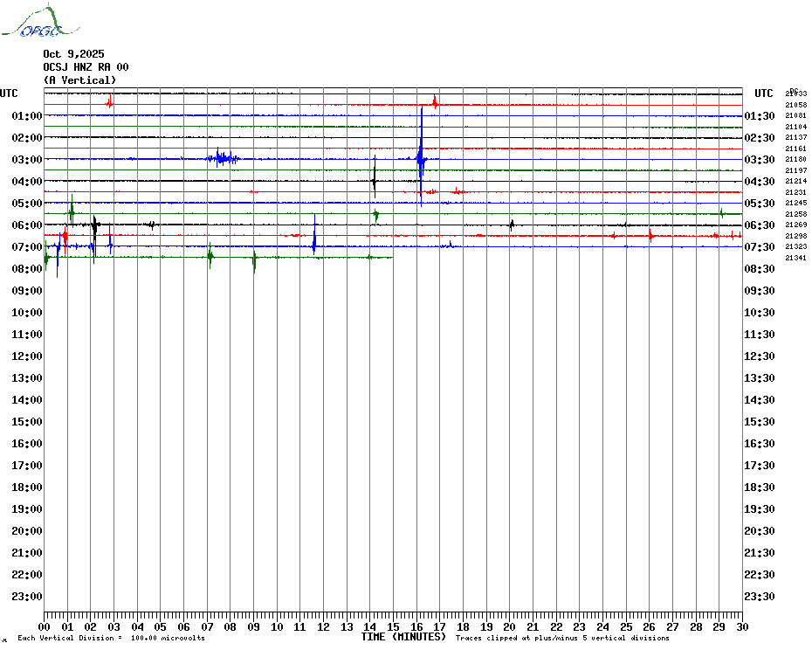812x650 pixels.
Task: Click the tall blue spike on the 03:00 trace near minute 16
Action: pos(422,156)
